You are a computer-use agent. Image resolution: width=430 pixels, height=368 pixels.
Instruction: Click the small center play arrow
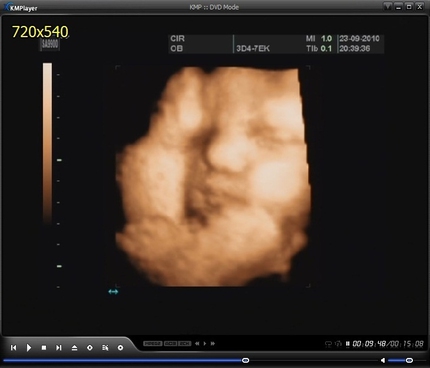(x=205, y=343)
